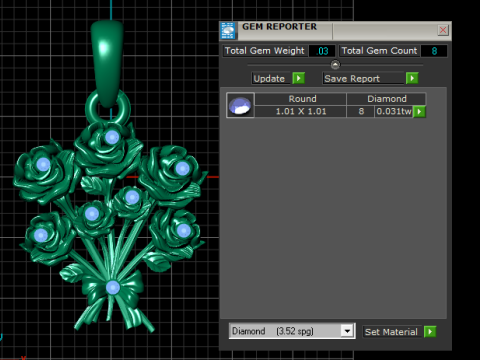Click green arrow beside Update
The height and width of the screenshot is (360, 480).
[299, 78]
